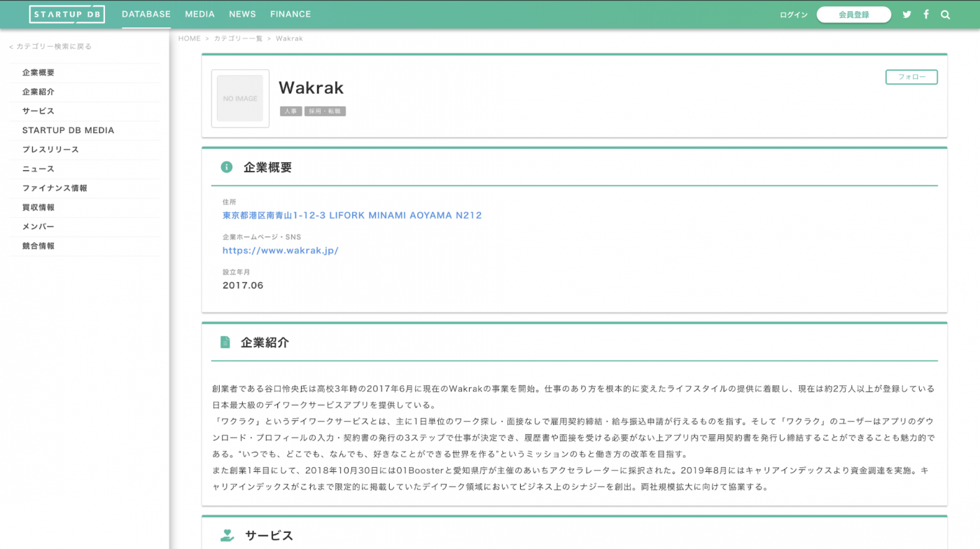
Task: Open the MEDIA menu
Action: pos(199,14)
